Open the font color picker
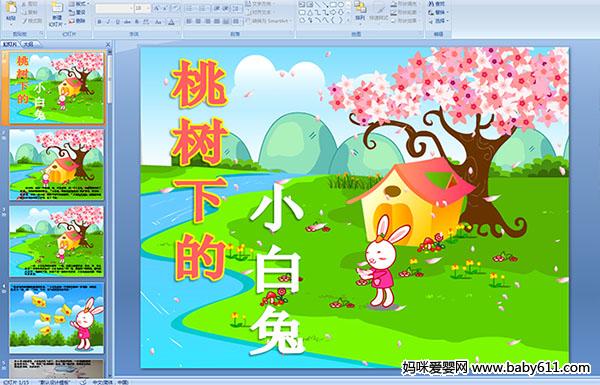Viewport: 600px width, 385px height. pos(171,22)
